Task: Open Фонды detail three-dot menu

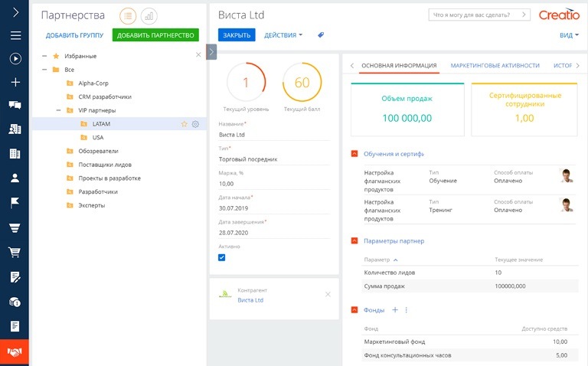Action: (406, 310)
